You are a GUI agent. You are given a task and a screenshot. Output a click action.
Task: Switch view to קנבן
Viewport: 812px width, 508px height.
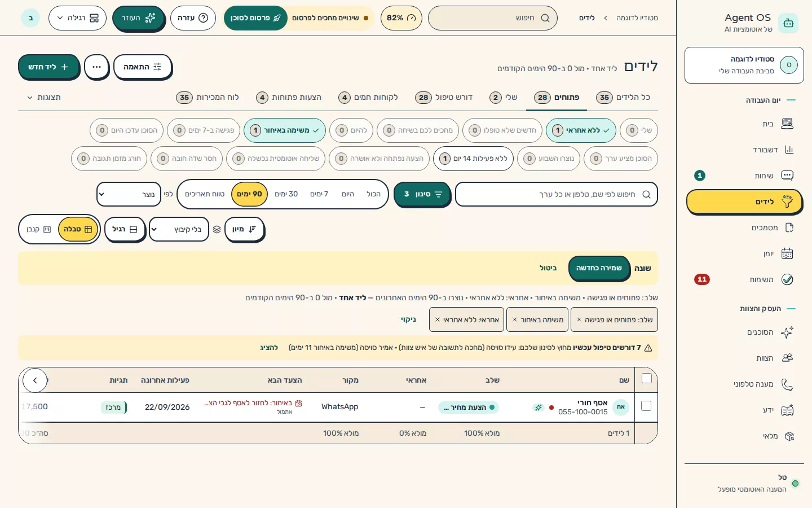[38, 229]
